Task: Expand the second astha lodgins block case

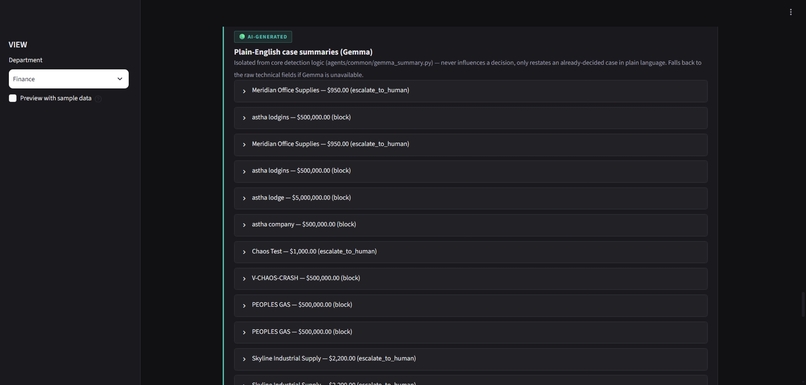Action: [x=470, y=171]
